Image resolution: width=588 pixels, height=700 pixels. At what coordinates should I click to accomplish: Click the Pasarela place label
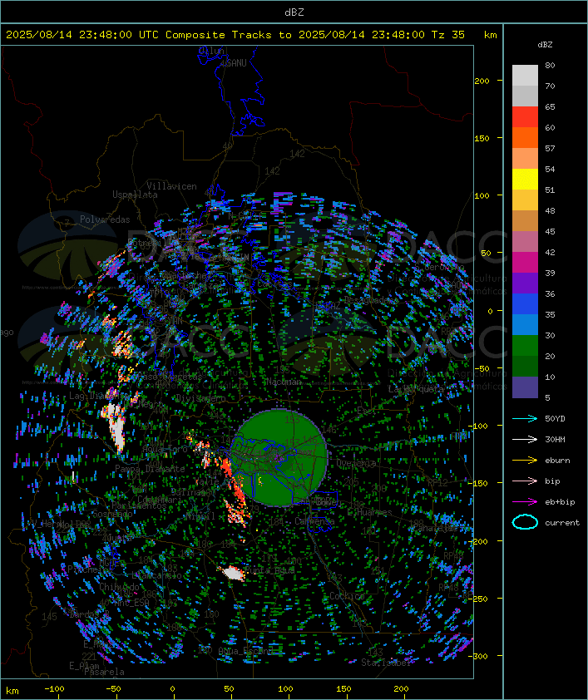click(x=104, y=672)
